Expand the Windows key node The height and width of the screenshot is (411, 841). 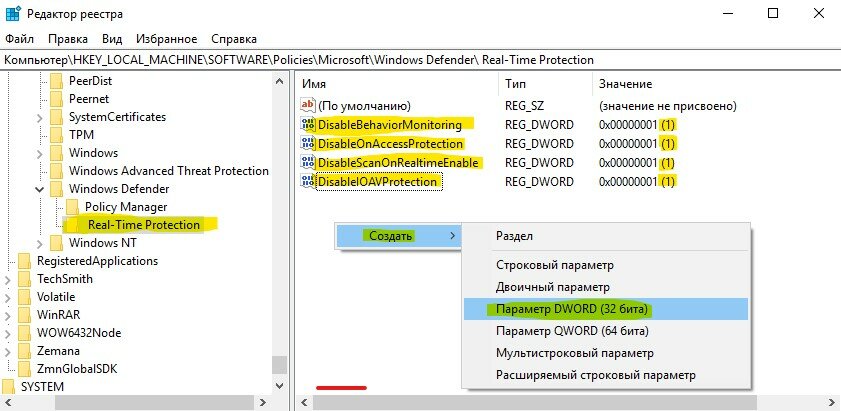click(x=40, y=153)
